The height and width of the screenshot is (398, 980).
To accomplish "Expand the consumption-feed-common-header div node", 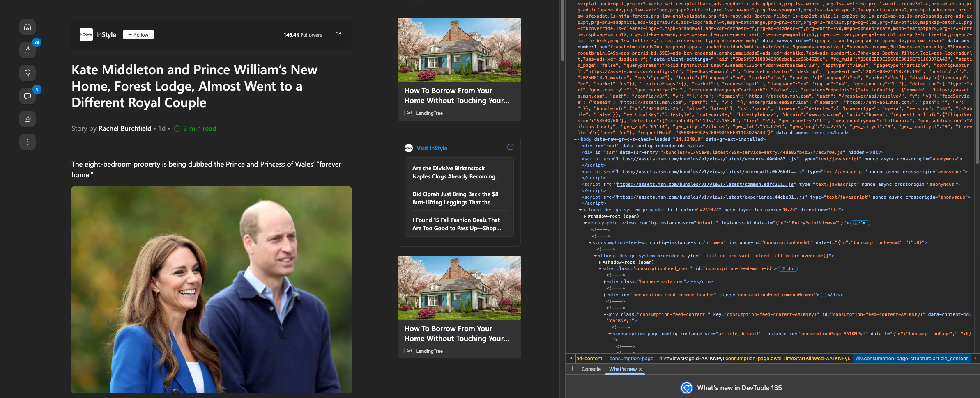I will pos(605,295).
